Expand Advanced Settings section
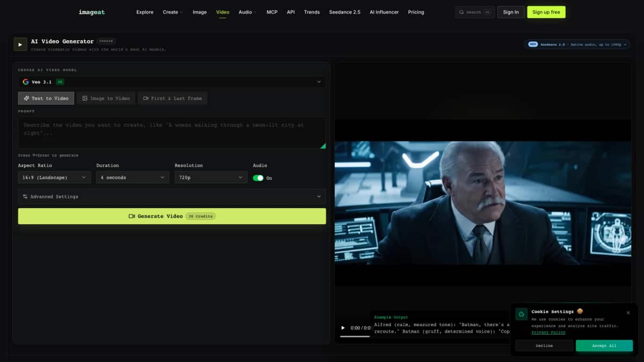This screenshot has width=644, height=362. pyautogui.click(x=172, y=197)
